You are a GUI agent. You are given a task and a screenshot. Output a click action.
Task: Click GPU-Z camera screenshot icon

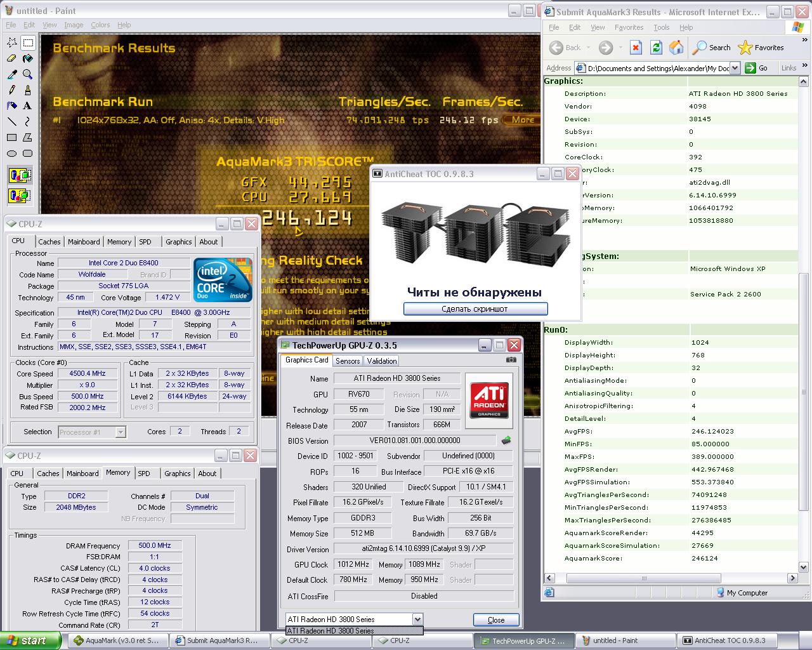(511, 360)
